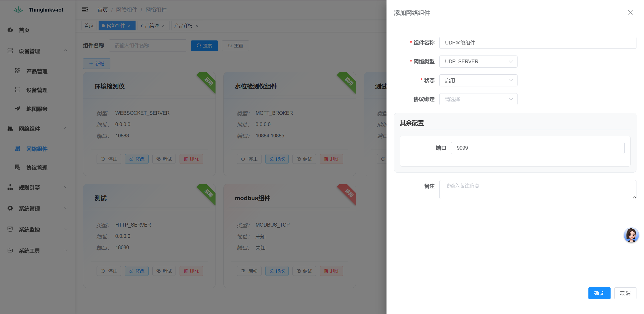The image size is (644, 314).
Task: Change 状态 from 启用 using its dropdown
Action: (478, 80)
